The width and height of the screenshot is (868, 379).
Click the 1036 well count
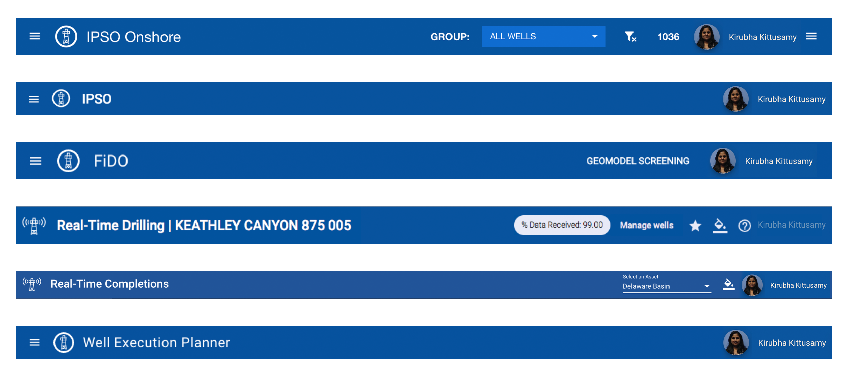[x=668, y=37]
